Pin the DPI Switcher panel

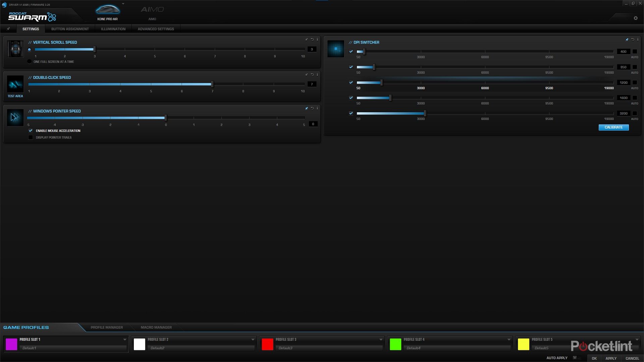pos(627,40)
